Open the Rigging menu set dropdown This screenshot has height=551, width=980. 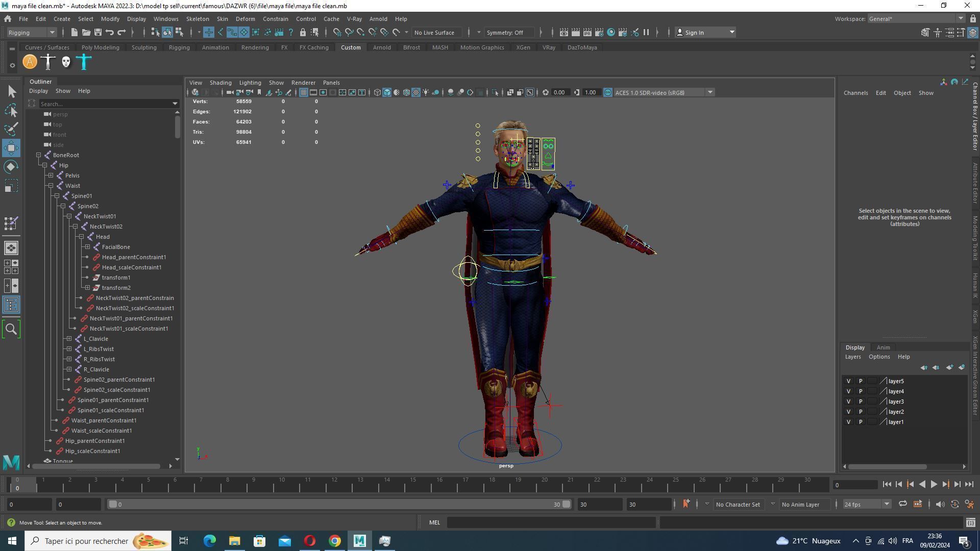tap(32, 32)
